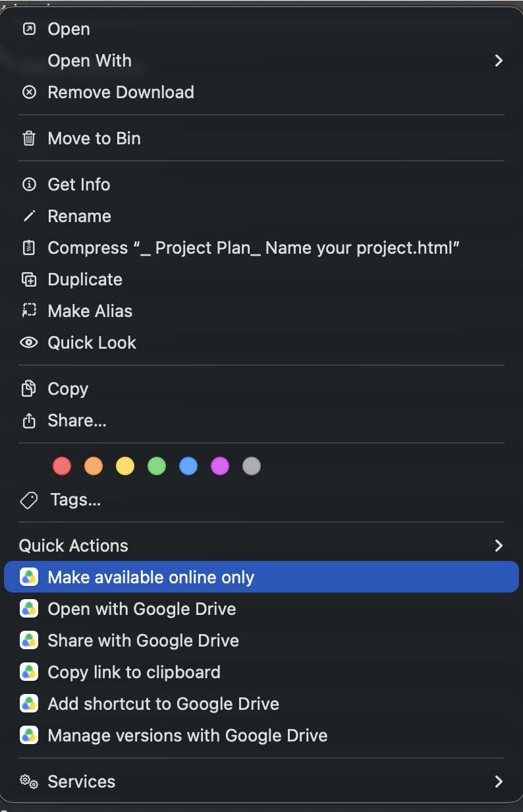Image resolution: width=523 pixels, height=812 pixels.
Task: Open the Tags… dialog entry
Action: tap(261, 500)
